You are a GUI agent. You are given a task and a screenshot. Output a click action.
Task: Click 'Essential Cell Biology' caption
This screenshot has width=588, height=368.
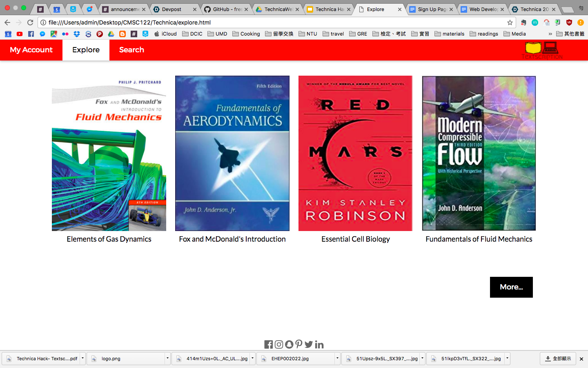356,239
